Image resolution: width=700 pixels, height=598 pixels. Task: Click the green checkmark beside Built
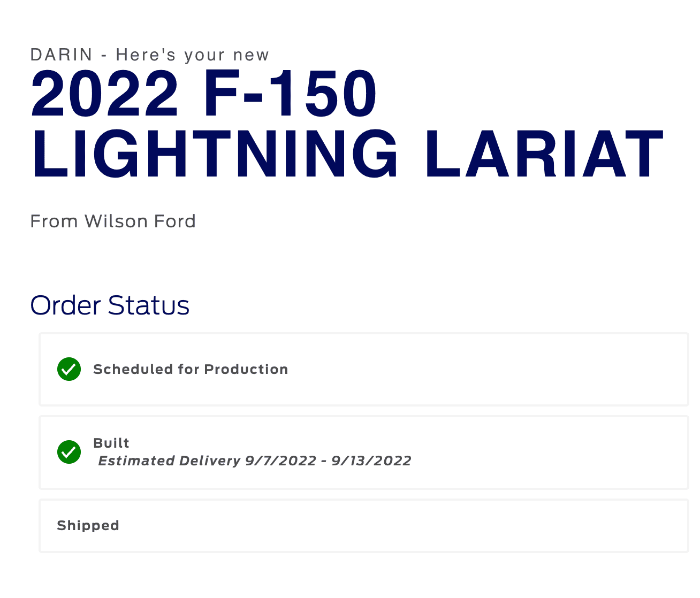(69, 452)
